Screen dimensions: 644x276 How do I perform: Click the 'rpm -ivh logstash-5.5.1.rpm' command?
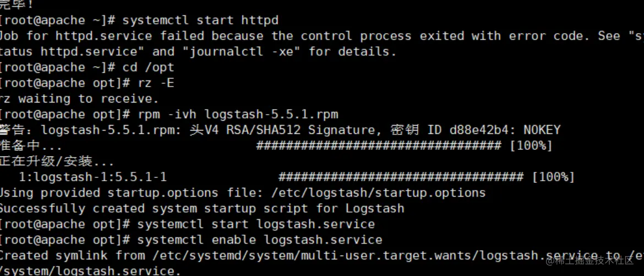point(238,115)
